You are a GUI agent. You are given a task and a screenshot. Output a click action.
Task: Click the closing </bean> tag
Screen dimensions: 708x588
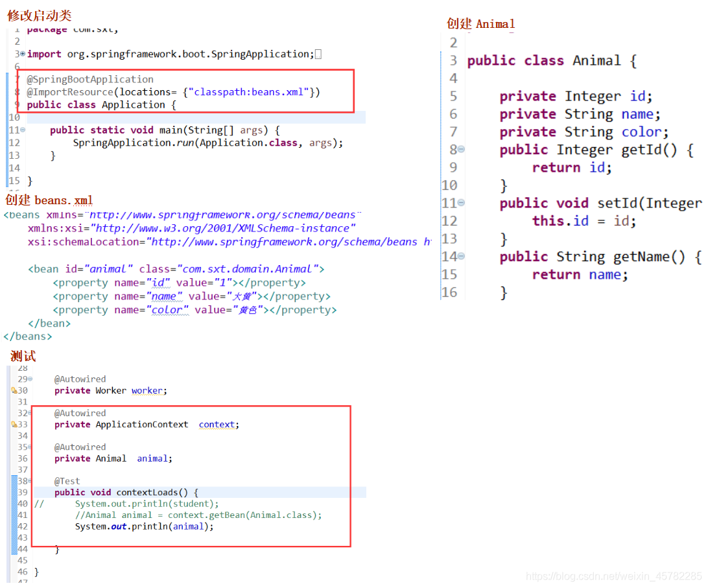pyautogui.click(x=49, y=323)
